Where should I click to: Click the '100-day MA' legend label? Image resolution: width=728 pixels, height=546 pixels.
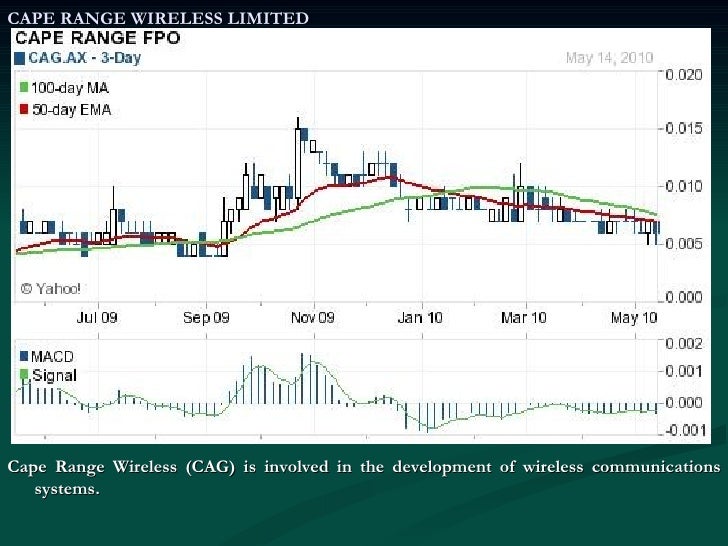coord(70,87)
